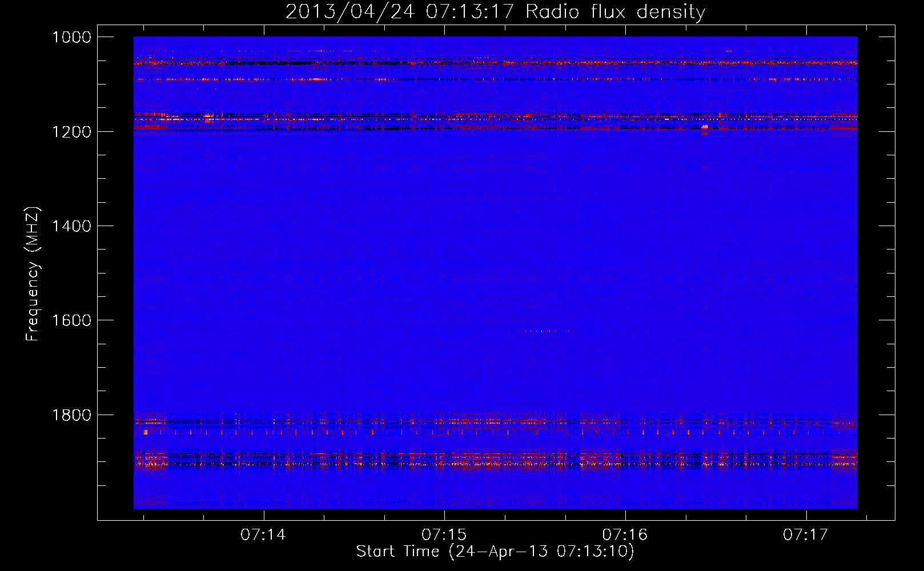
Task: Click the plot title "Radio flux density"
Action: coord(615,11)
